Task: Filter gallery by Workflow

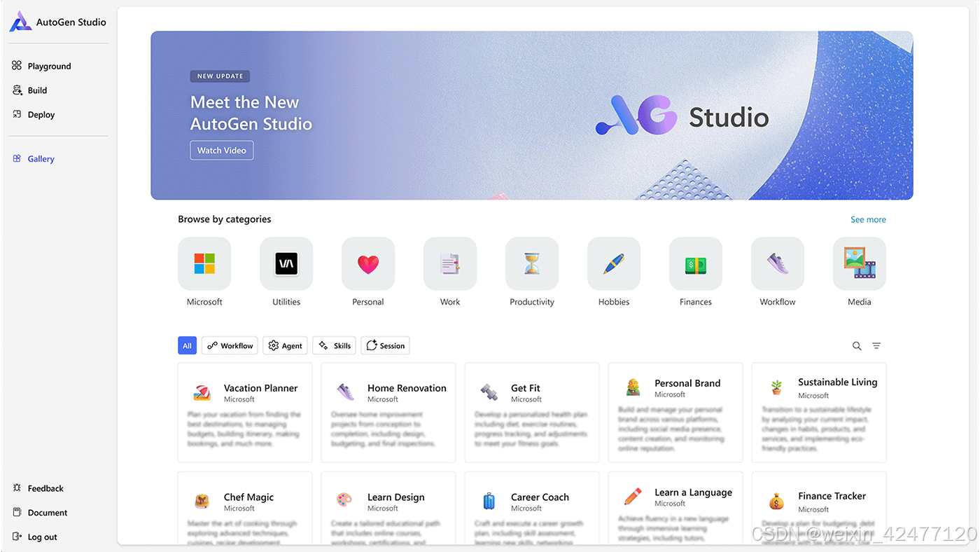Action: (x=230, y=345)
